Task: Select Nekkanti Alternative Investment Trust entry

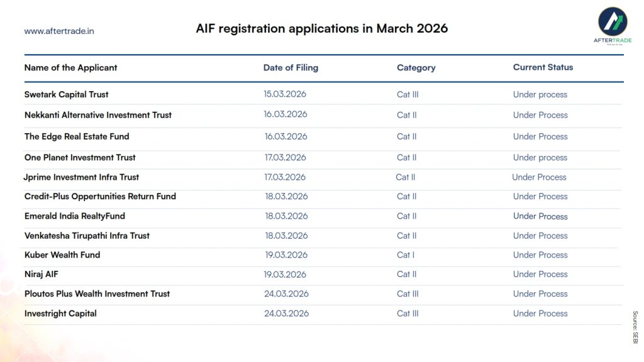Action: click(x=97, y=115)
